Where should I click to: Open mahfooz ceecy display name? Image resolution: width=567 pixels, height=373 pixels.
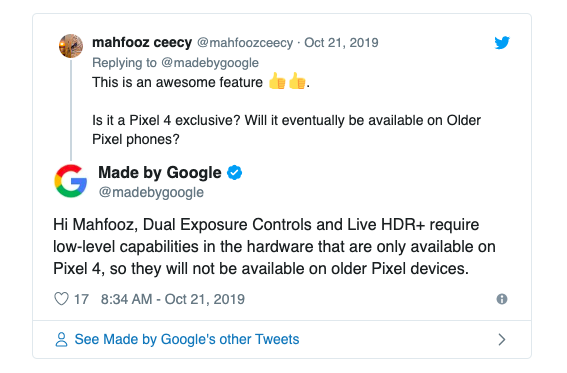click(x=142, y=42)
